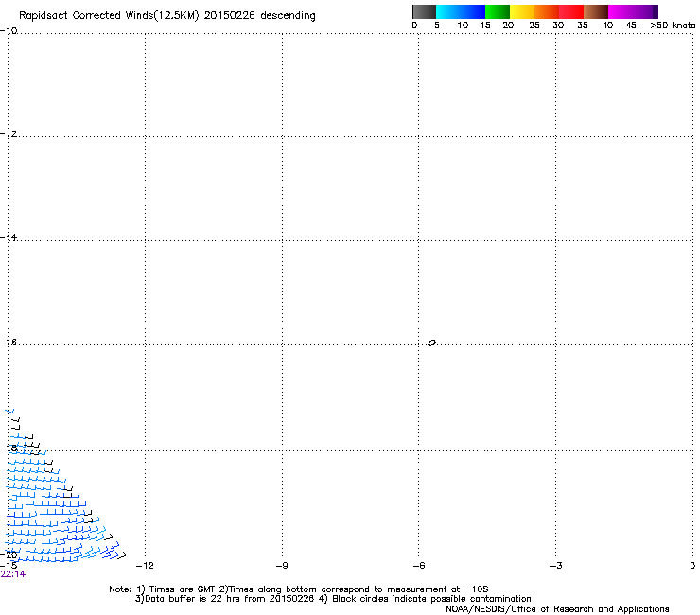The image size is (700, 615).
Task: Click the '-15' longitude axis label
Action: [9, 566]
